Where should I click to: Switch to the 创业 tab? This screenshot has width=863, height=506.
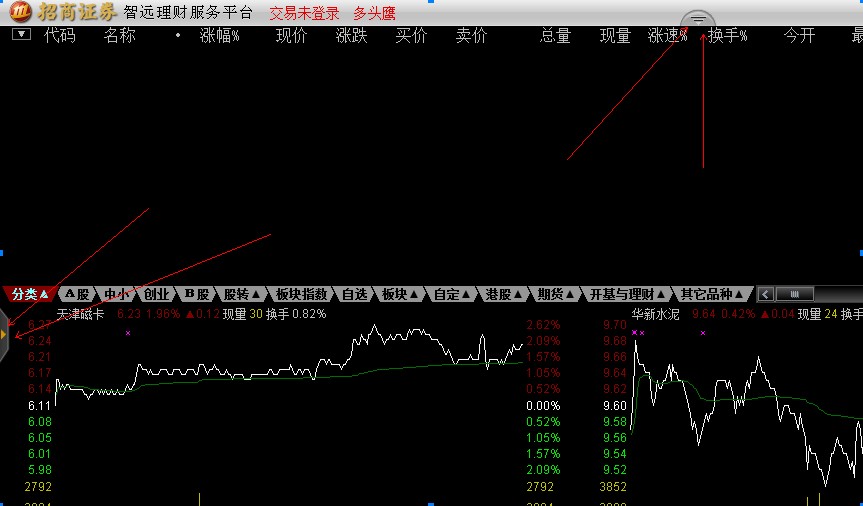click(x=156, y=294)
